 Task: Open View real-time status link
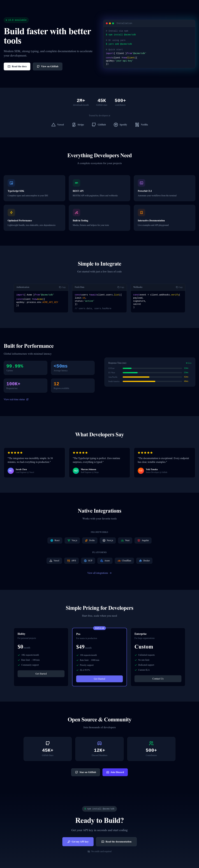tap(16, 399)
